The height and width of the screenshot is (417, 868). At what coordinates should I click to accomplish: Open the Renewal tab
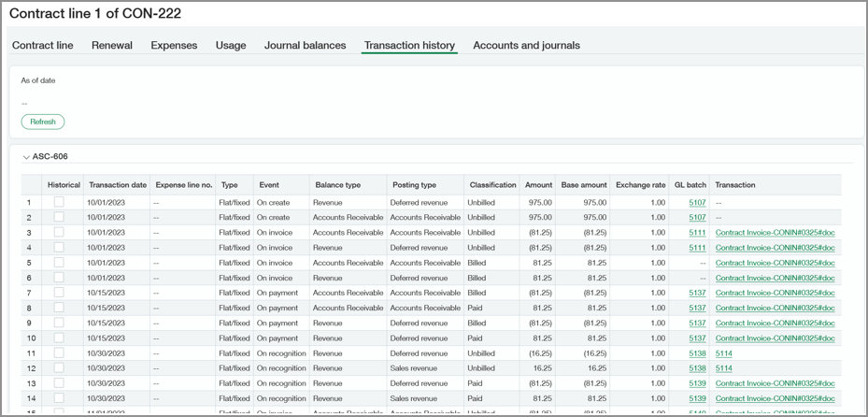(111, 45)
